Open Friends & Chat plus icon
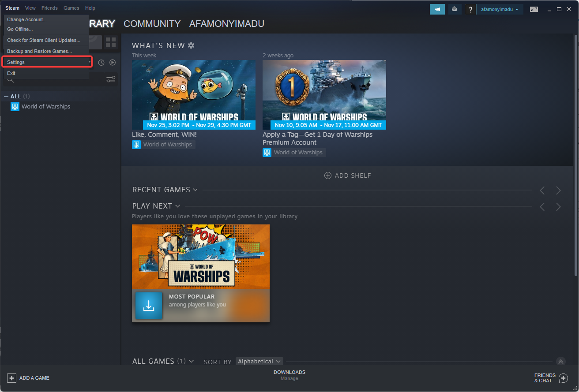 563,378
